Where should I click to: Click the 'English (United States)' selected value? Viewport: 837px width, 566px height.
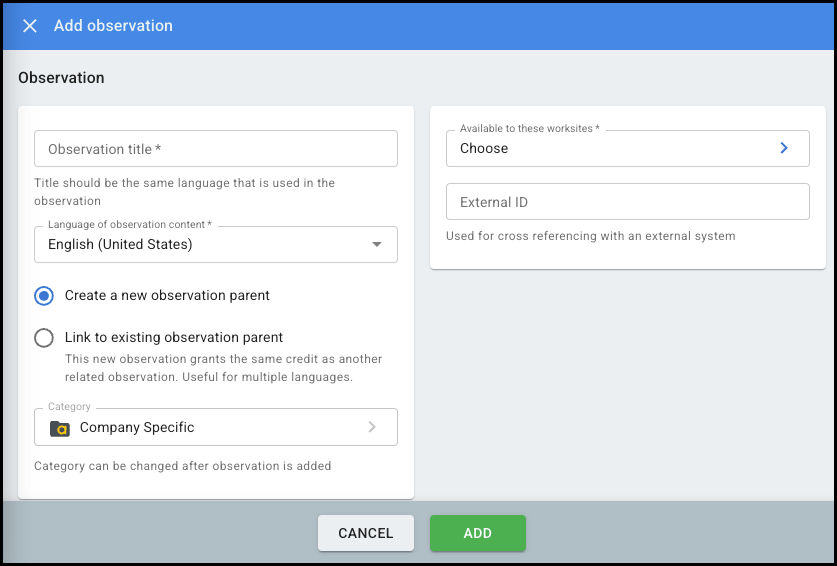click(120, 244)
